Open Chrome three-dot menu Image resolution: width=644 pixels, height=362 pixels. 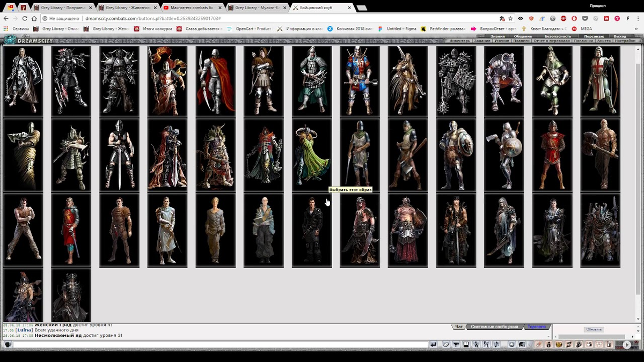point(639,18)
